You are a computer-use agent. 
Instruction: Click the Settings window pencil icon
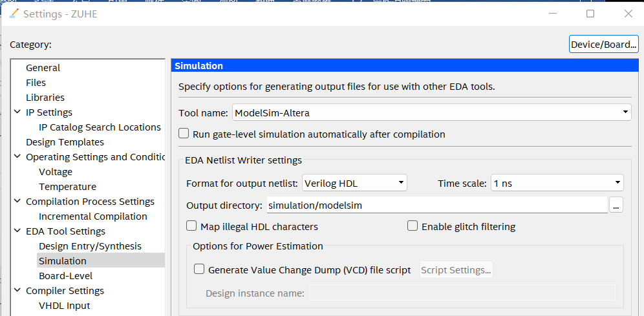pos(14,14)
